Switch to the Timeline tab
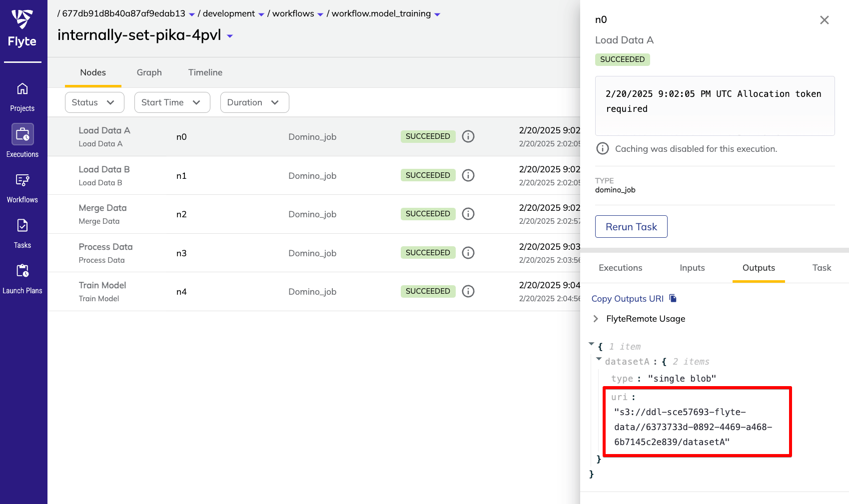The height and width of the screenshot is (504, 849). (x=205, y=72)
